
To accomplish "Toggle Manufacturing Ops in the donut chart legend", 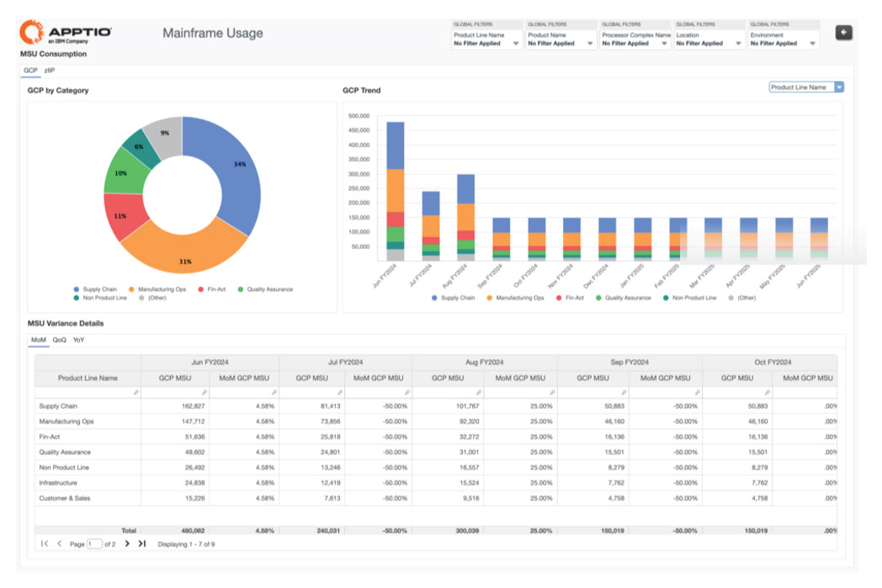I will pyautogui.click(x=157, y=289).
